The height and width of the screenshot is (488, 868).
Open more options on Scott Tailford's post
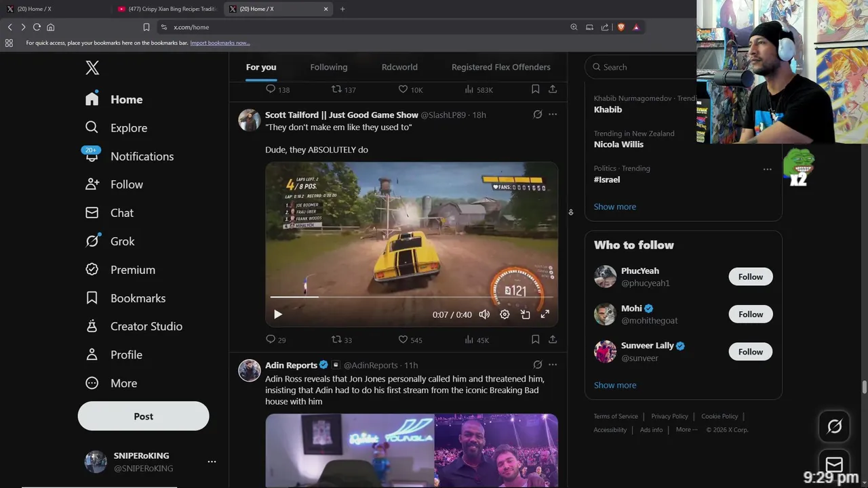pos(553,115)
